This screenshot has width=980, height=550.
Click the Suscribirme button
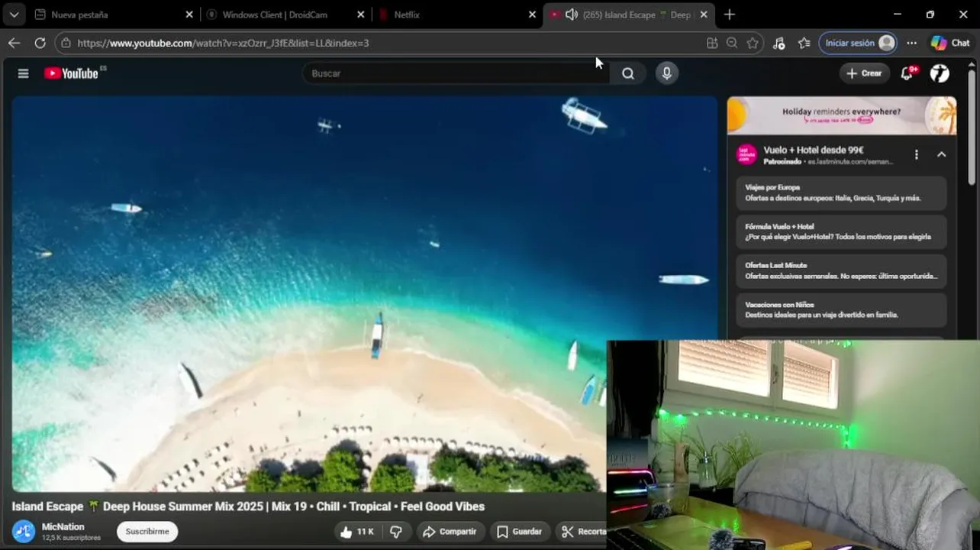coord(147,532)
